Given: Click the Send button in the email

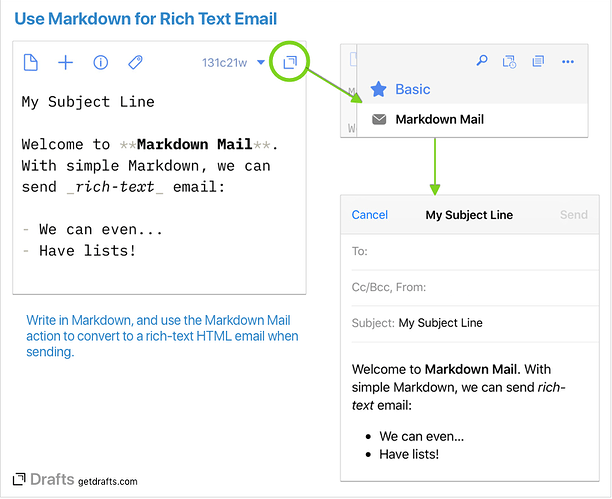Looking at the screenshot, I should coord(573,214).
